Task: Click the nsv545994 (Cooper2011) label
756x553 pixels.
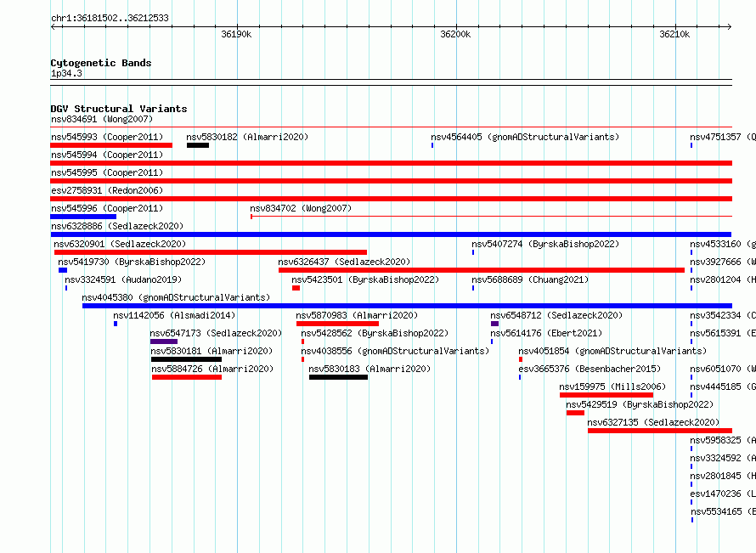Action: 107,155
